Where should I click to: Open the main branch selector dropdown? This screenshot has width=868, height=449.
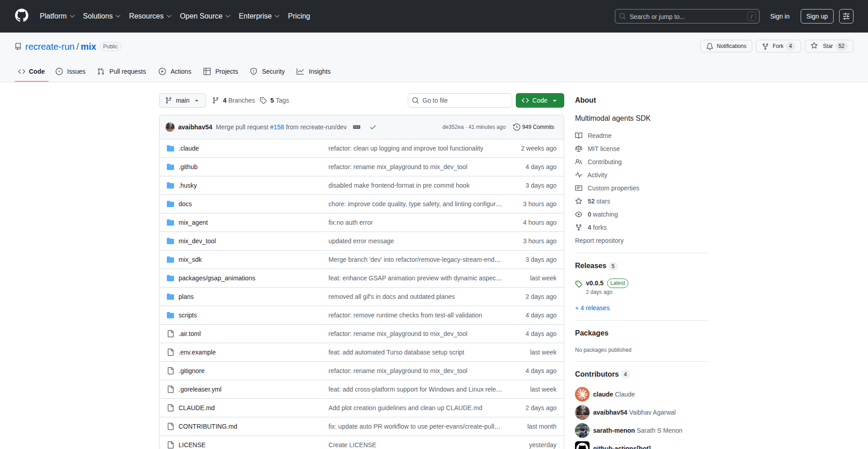pyautogui.click(x=183, y=100)
